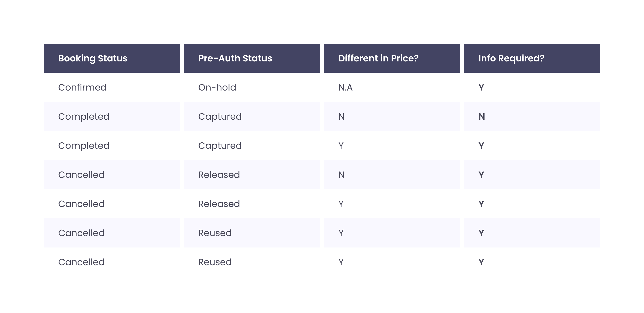This screenshot has height=313, width=644.
Task: Select the first Cancelled booking cell
Action: click(81, 175)
